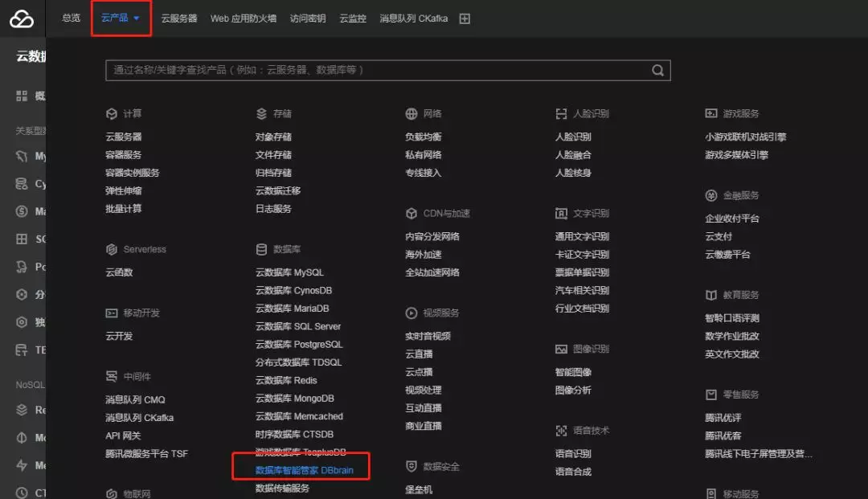Open API 网关 under 中间件
This screenshot has width=868, height=499.
coord(123,436)
